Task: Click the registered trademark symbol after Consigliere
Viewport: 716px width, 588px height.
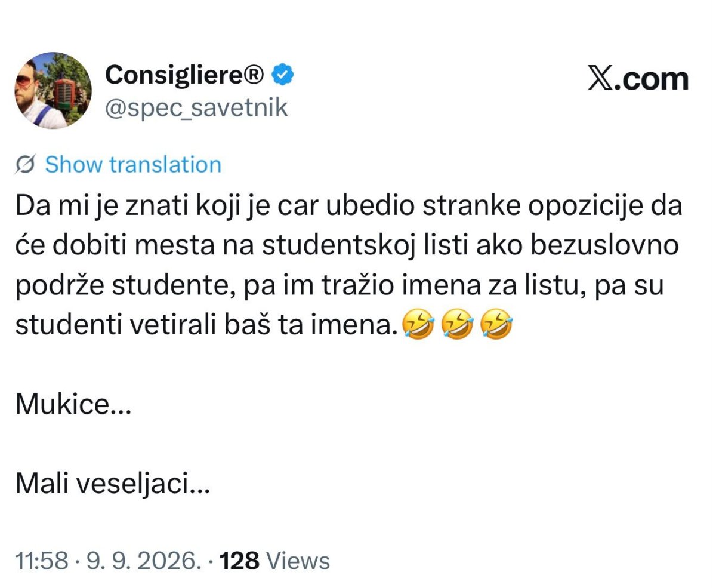Action: tap(256, 75)
